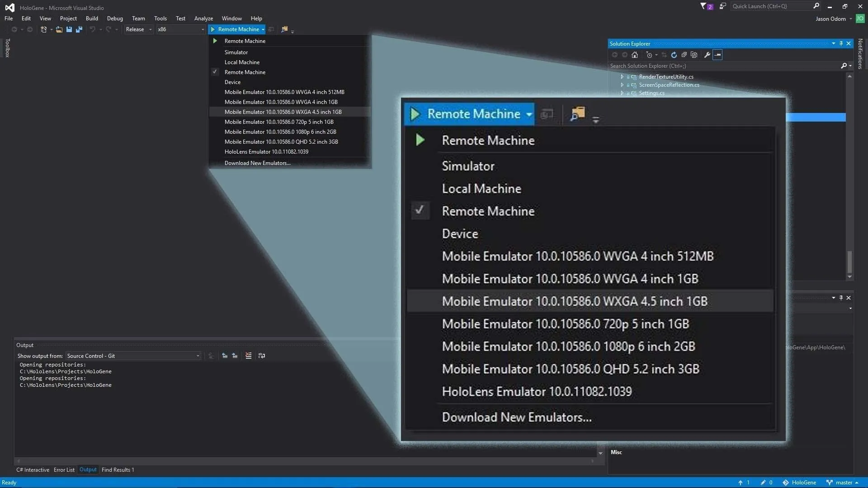Click Solution Explorer vertical scrollbar thumb
This screenshot has height=488, width=868.
click(849, 262)
